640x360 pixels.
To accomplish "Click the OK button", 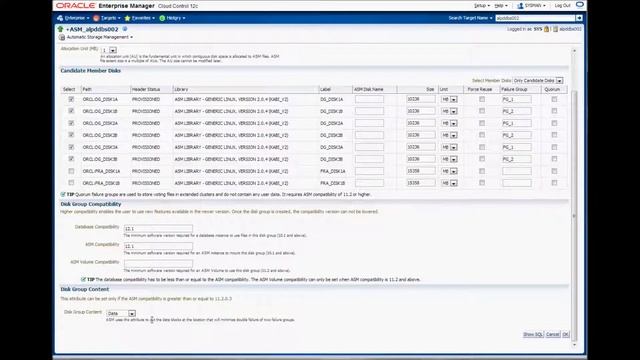I will 565,334.
